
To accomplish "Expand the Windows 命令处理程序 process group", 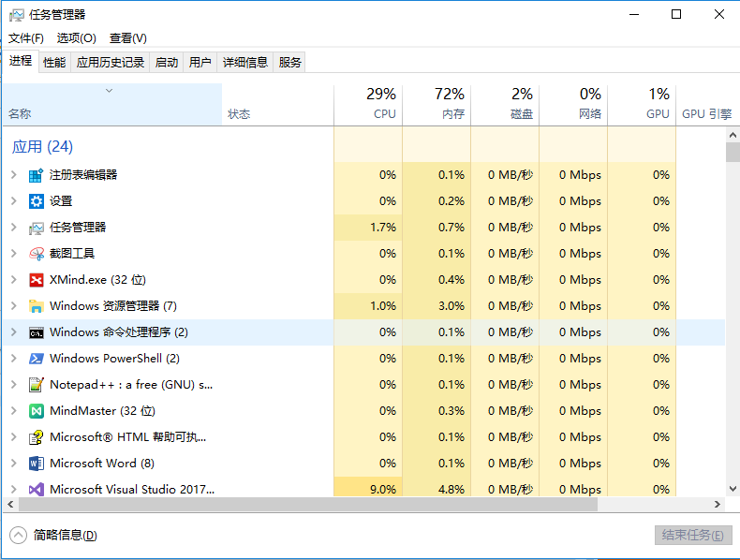I will click(13, 332).
